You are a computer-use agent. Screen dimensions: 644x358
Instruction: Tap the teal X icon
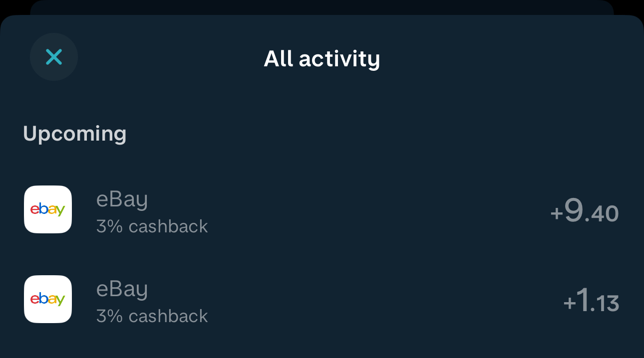(54, 57)
